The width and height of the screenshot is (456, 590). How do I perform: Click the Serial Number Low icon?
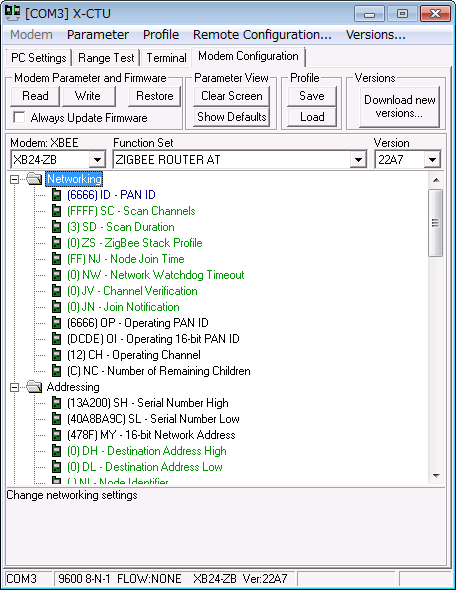pyautogui.click(x=56, y=419)
